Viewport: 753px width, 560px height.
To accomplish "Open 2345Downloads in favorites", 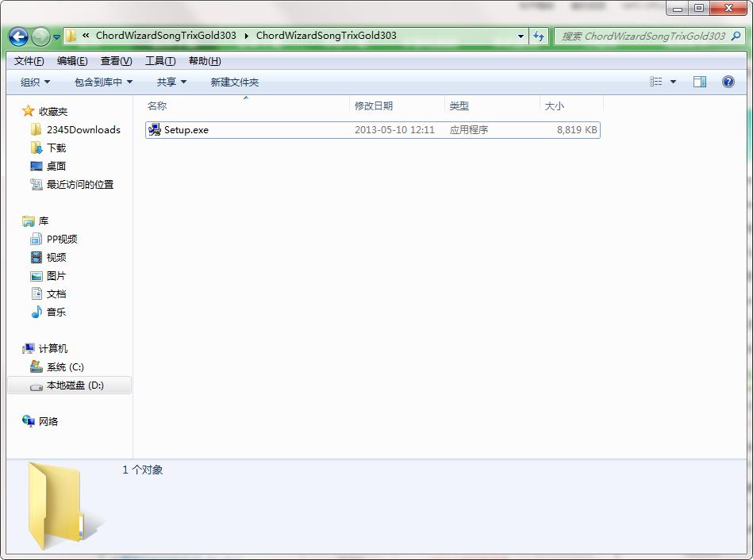I will click(x=83, y=129).
